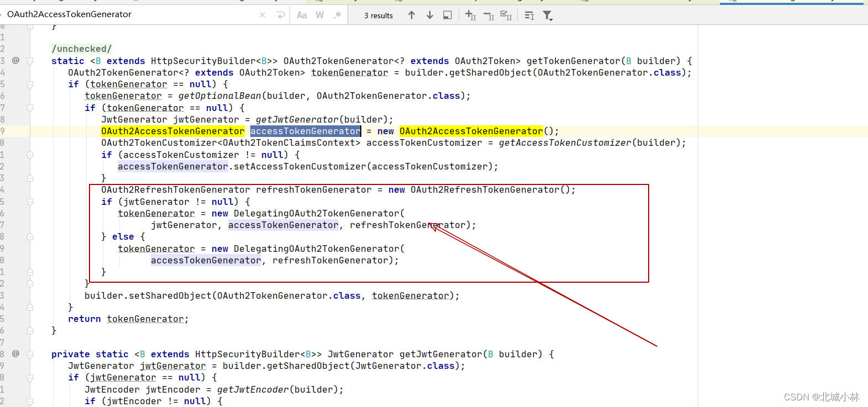Clear the search field text

click(x=262, y=15)
